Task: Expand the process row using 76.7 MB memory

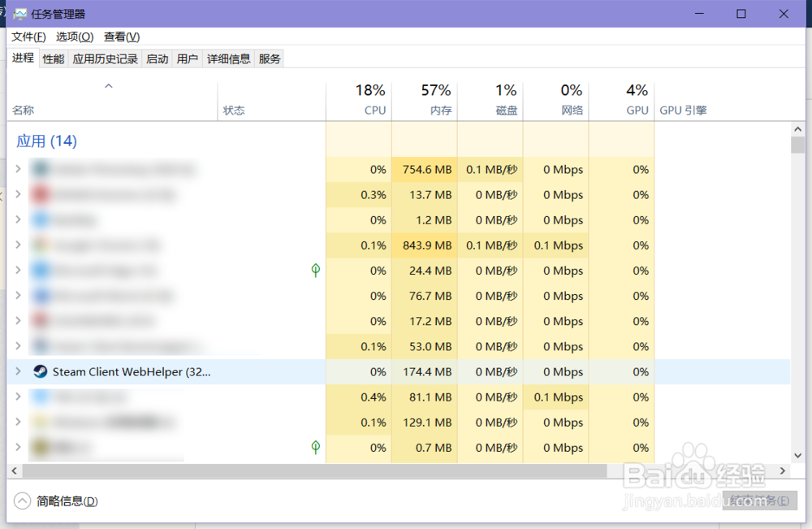Action: click(18, 295)
